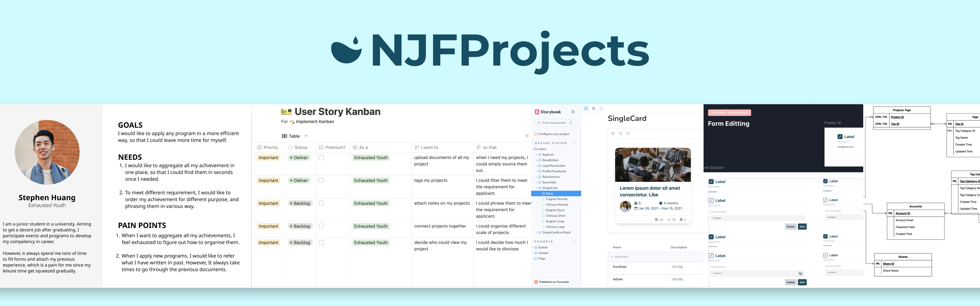Image resolution: width=980 pixels, height=306 pixels.
Task: Click the Unsave button in the first editing form
Action: click(x=791, y=227)
